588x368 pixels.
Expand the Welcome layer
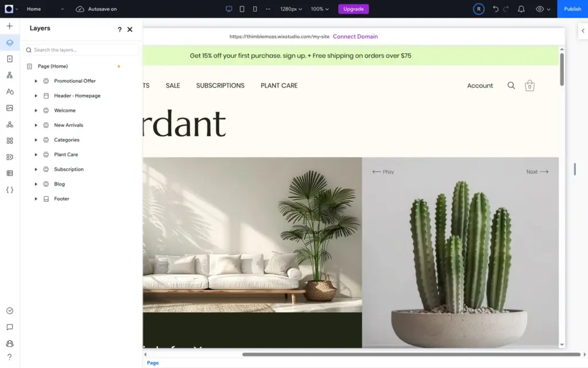pos(36,110)
